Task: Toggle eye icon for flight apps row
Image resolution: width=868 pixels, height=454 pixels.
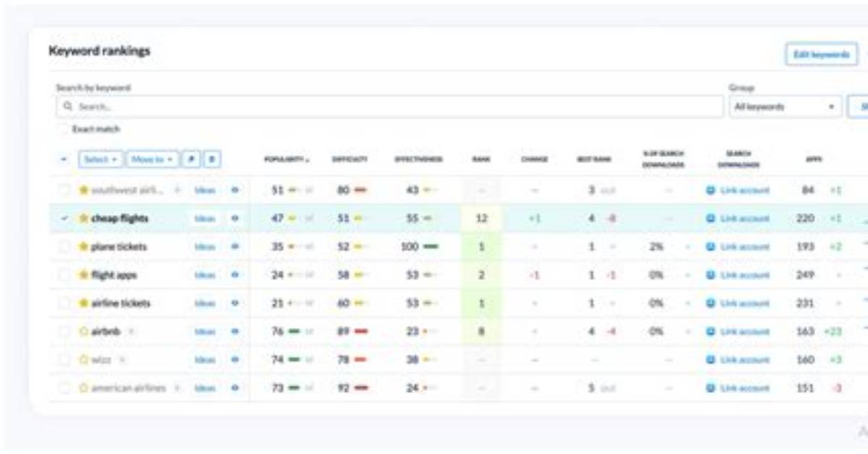Action: point(235,275)
